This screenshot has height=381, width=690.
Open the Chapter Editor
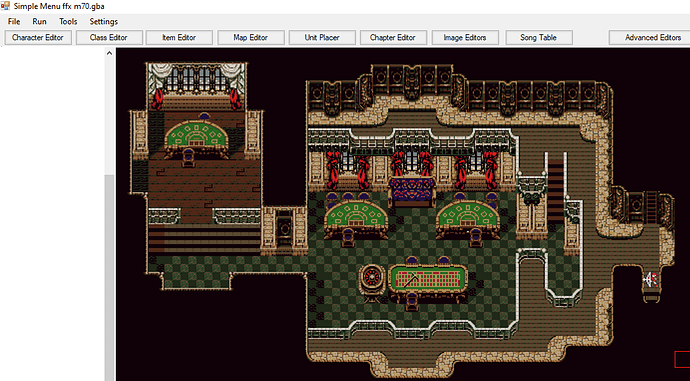393,38
